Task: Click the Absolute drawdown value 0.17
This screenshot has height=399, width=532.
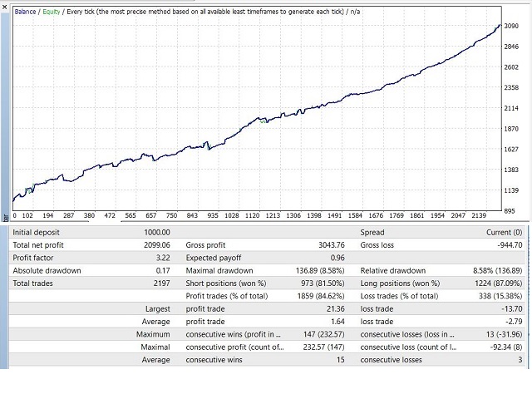Action: [x=163, y=271]
